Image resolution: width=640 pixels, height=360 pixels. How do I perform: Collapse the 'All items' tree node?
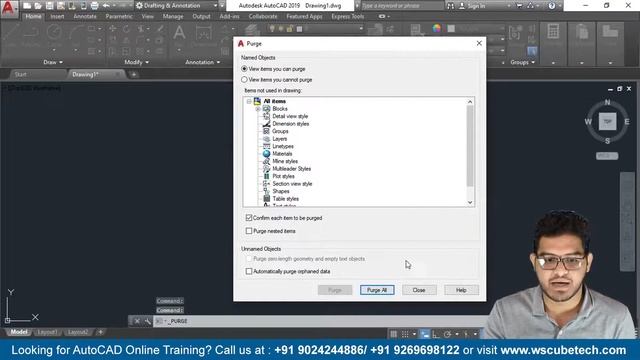249,101
